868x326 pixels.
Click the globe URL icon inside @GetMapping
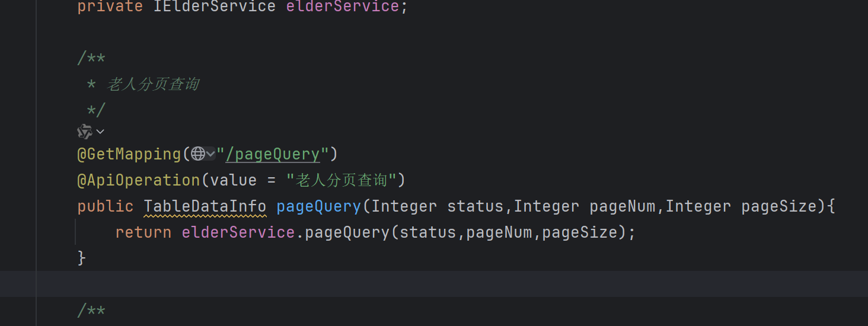point(198,154)
